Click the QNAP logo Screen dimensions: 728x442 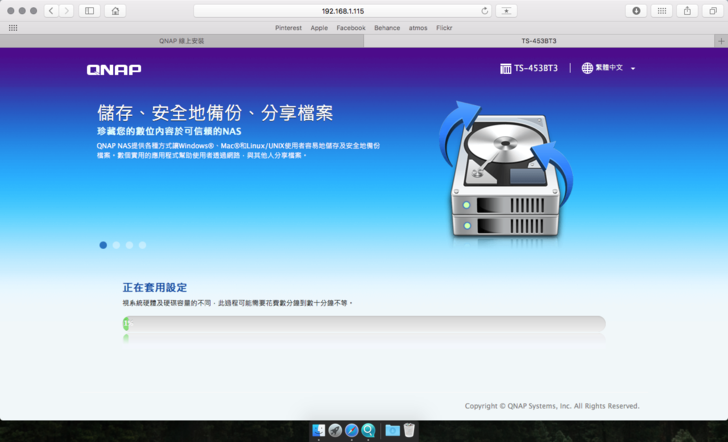click(x=114, y=69)
